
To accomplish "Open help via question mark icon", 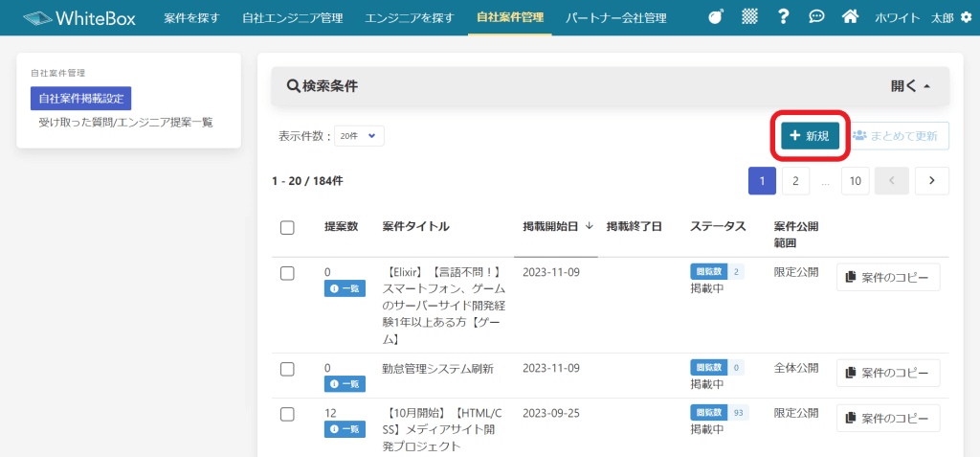I will 783,17.
